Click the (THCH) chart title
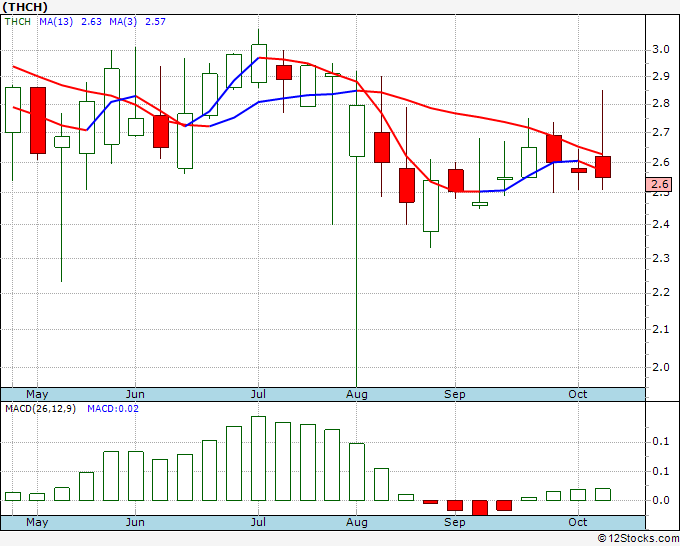This screenshot has width=680, height=546. [x=25, y=7]
